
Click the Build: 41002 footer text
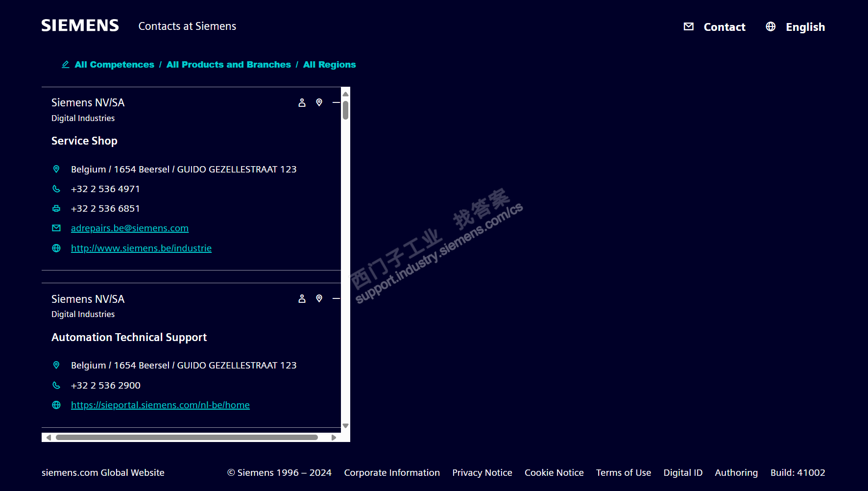797,472
